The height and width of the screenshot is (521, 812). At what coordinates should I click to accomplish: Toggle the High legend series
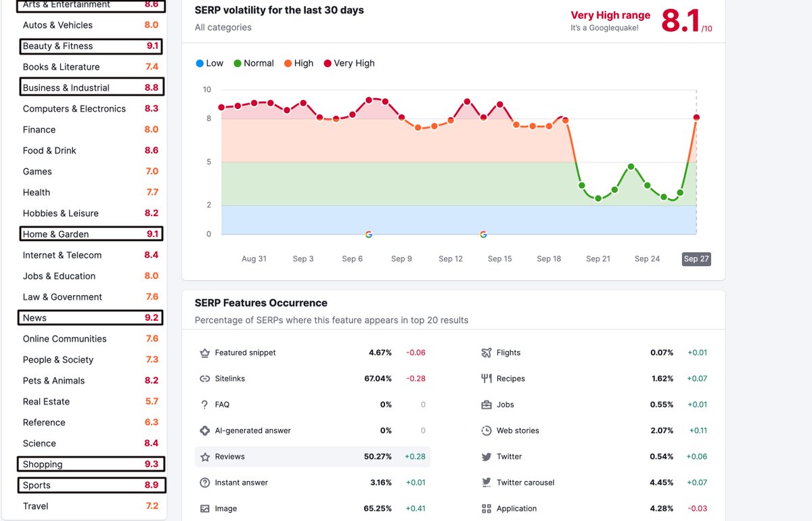coord(298,63)
